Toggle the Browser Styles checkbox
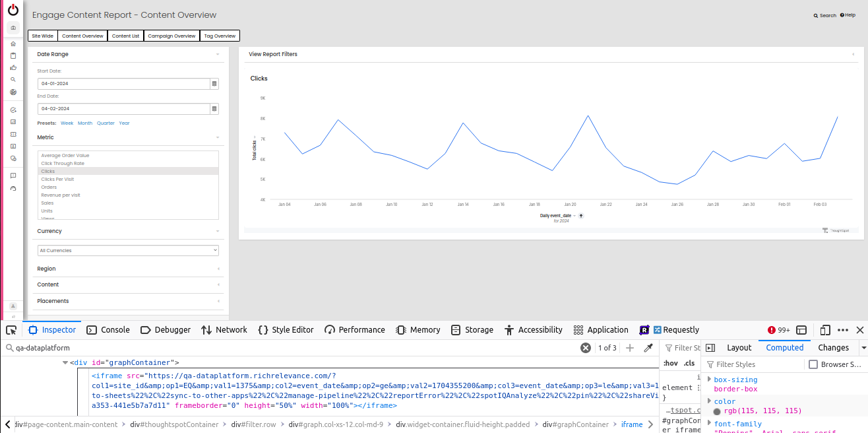868x433 pixels. (x=813, y=364)
